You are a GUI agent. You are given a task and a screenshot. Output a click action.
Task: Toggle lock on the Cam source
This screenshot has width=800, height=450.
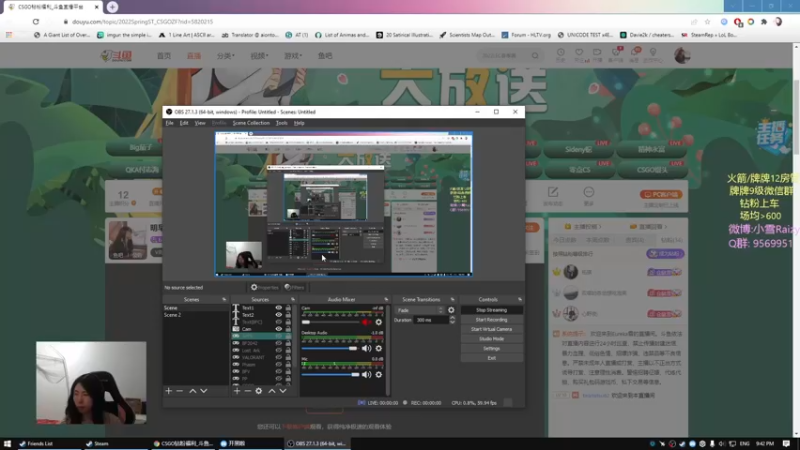pyautogui.click(x=288, y=329)
